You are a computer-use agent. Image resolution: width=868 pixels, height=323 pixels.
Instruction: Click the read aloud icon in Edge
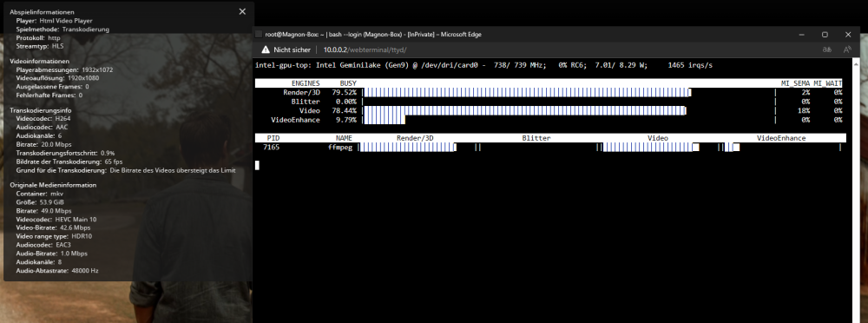pyautogui.click(x=847, y=49)
